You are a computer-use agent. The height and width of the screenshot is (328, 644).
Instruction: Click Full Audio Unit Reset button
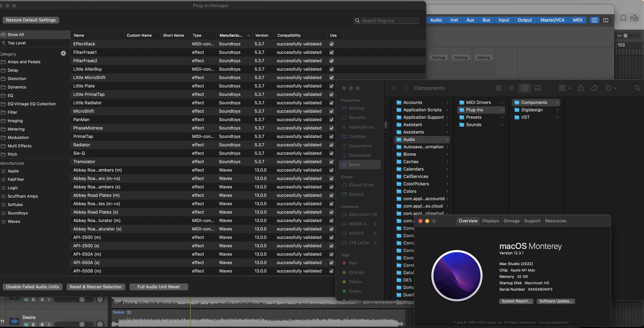158,287
